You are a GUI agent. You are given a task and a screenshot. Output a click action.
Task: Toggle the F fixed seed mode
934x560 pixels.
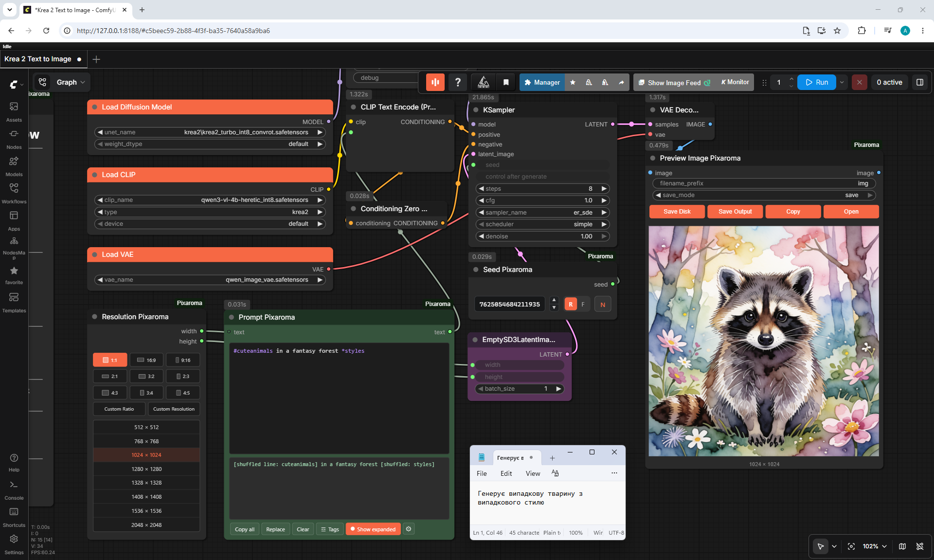(583, 305)
